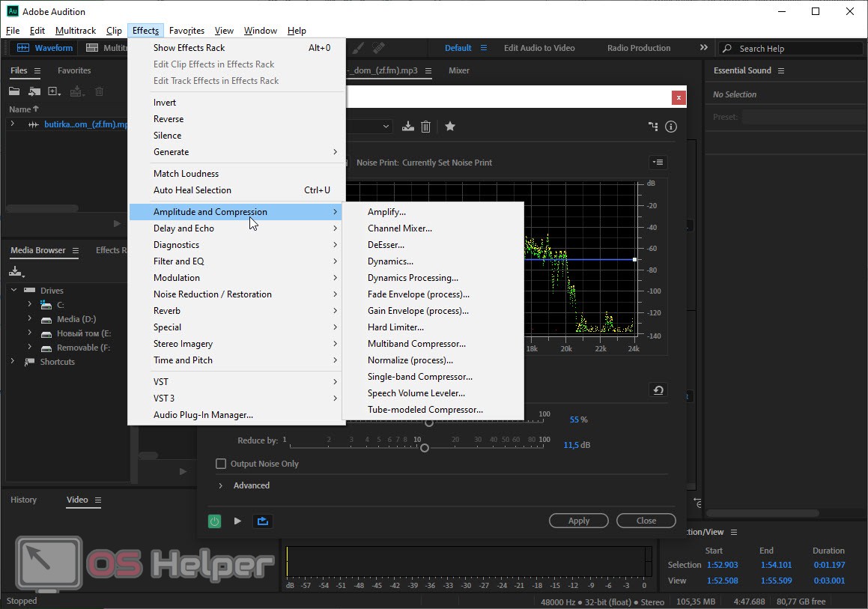
Task: Click the effect info icon
Action: 671,127
